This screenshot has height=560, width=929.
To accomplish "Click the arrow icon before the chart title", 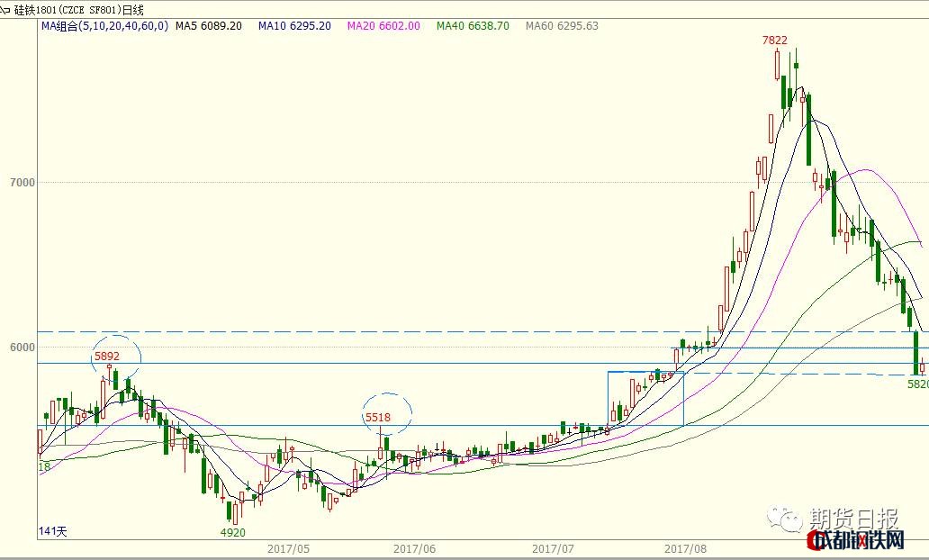I will pyautogui.click(x=6, y=10).
